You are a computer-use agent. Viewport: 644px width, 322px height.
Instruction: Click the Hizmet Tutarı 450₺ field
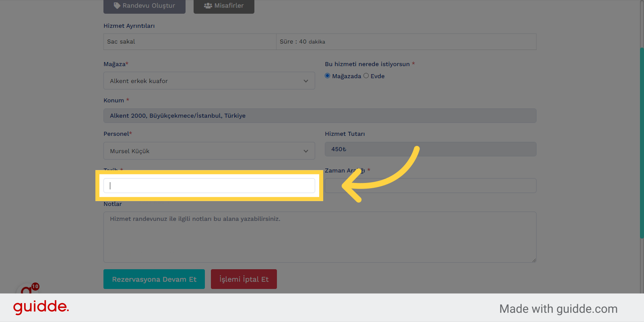pyautogui.click(x=431, y=149)
